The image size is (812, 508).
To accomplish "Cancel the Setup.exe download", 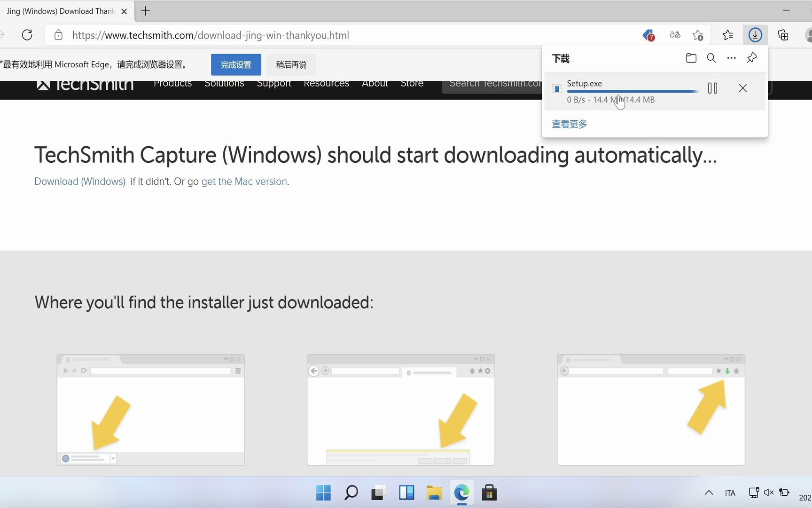I will point(743,88).
